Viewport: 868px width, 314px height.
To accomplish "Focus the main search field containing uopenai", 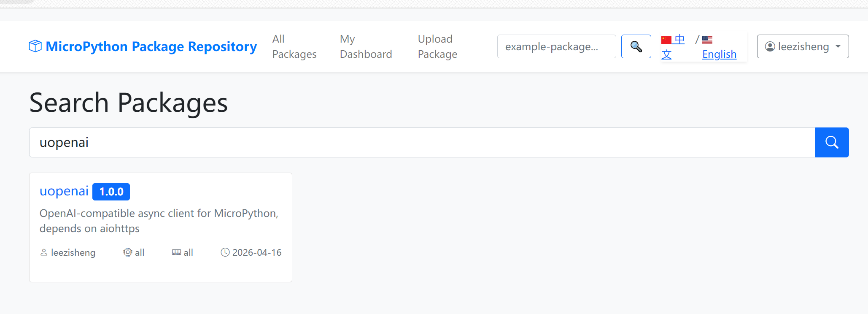I will (x=422, y=142).
